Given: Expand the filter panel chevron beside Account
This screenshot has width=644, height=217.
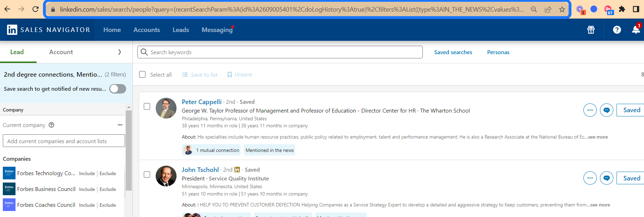Looking at the screenshot, I should (119, 52).
